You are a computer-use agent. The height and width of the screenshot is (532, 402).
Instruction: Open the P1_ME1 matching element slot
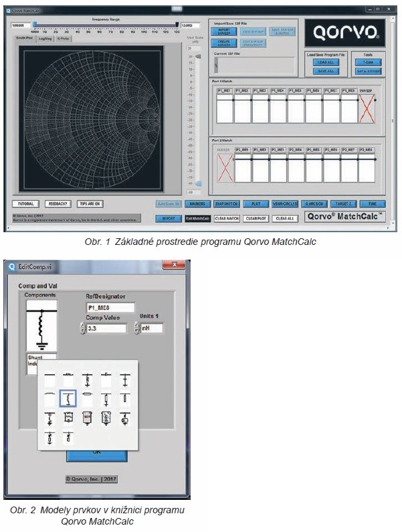(x=225, y=108)
